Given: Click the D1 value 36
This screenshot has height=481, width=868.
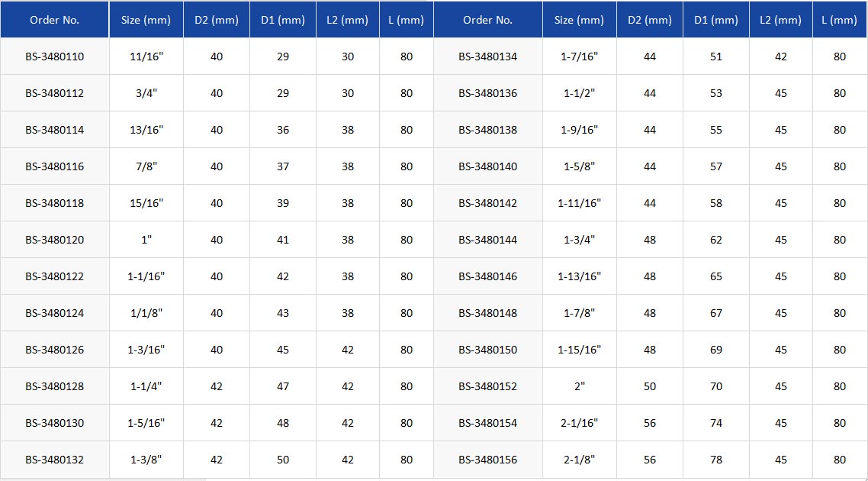Looking at the screenshot, I should (x=283, y=130).
